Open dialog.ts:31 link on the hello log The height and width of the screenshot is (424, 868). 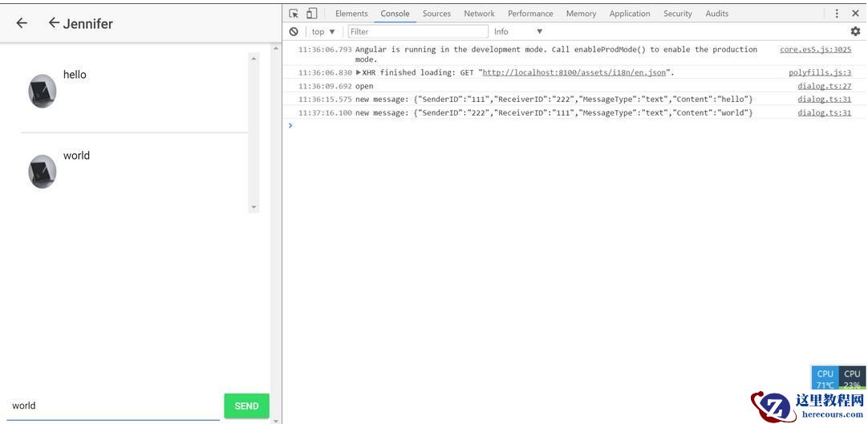pyautogui.click(x=824, y=100)
